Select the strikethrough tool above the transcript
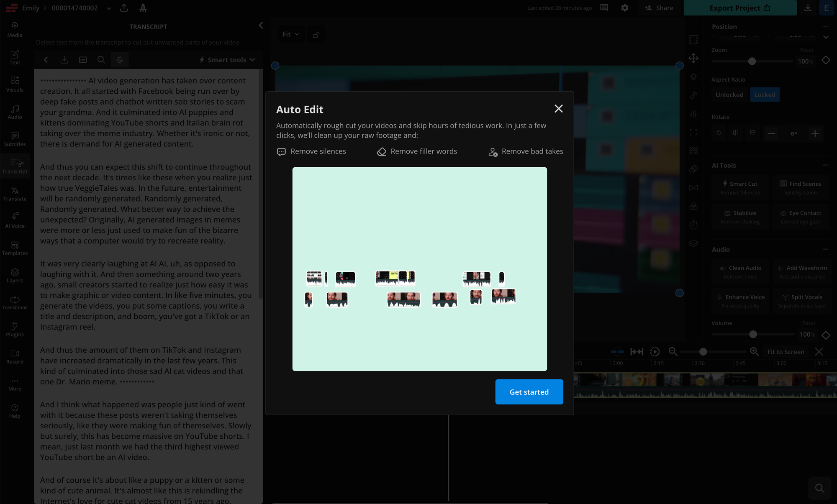Image resolution: width=837 pixels, height=504 pixels. 120,60
